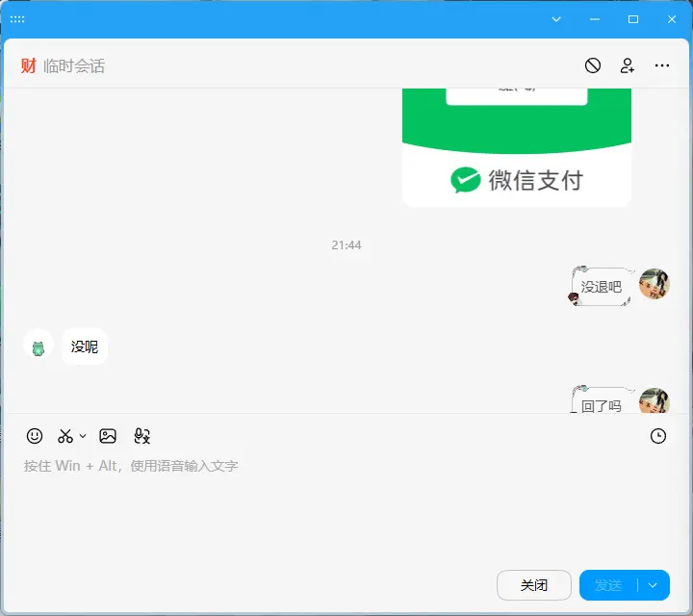
Task: Click the frog avatar beside 没呢
Action: pyautogui.click(x=38, y=345)
